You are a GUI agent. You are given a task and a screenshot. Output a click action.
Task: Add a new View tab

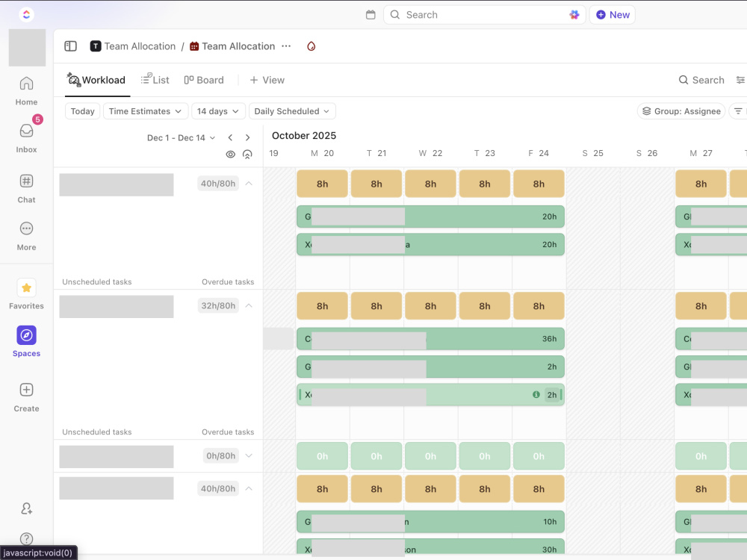(x=267, y=80)
